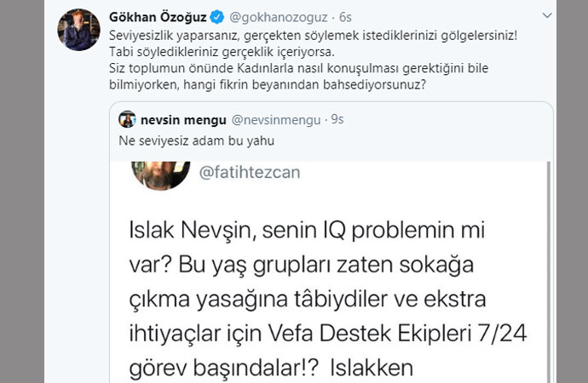Open nevsin mengu's small avatar

(127, 118)
